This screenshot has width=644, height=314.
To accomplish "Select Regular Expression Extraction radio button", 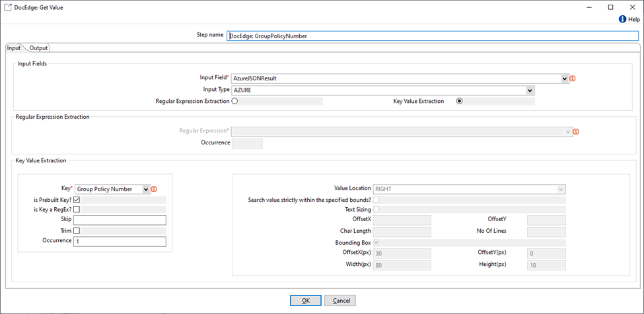I will point(234,102).
